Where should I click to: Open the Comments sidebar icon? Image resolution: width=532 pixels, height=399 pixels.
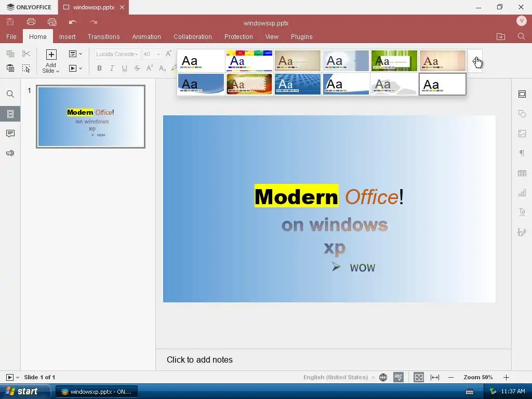(x=10, y=134)
